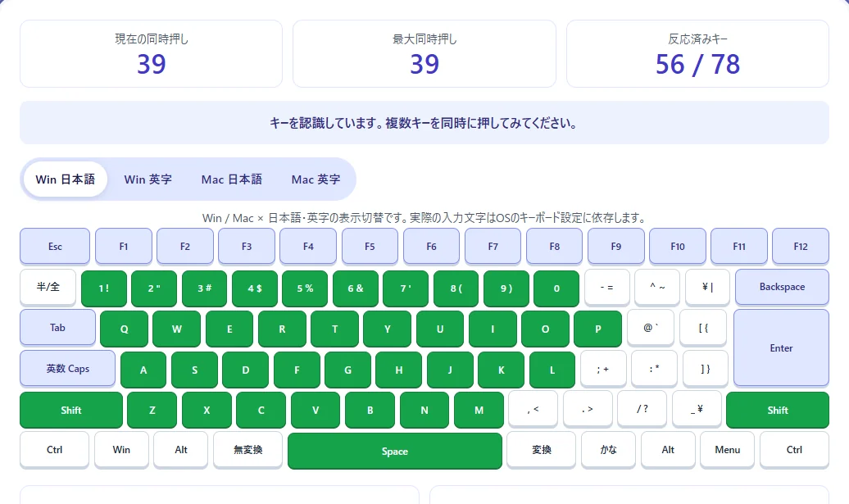Screen dimensions: 849x504
Task: Click the Enter key
Action: 781,348
